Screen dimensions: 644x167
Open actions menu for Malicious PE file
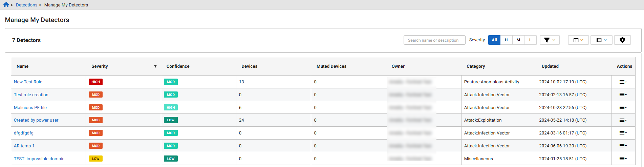click(x=623, y=107)
